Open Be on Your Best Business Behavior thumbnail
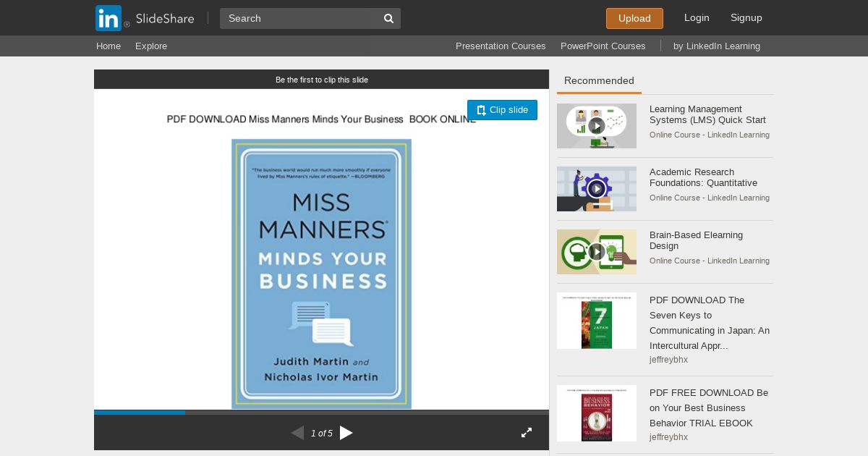The image size is (868, 456). [x=597, y=413]
